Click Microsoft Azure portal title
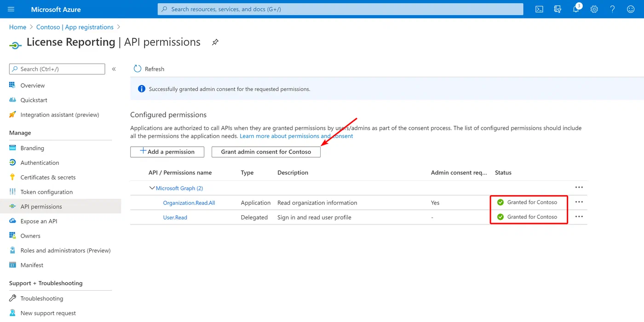 click(x=56, y=9)
